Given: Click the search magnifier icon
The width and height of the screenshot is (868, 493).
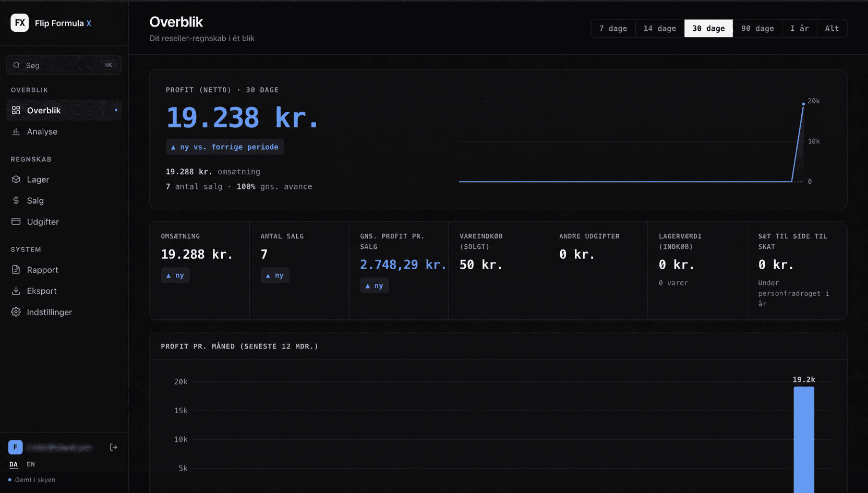Looking at the screenshot, I should (17, 65).
